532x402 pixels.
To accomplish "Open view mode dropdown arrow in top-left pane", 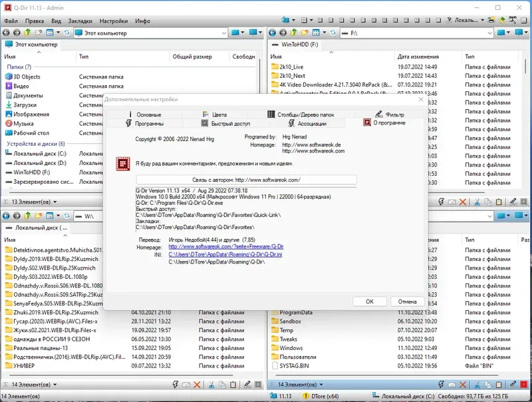I will click(x=58, y=33).
